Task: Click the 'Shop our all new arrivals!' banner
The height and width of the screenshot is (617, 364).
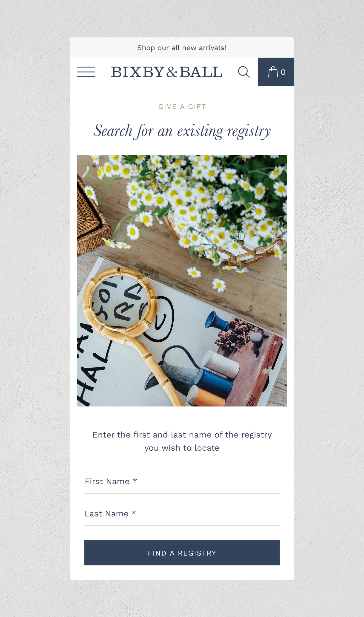Action: pos(182,48)
